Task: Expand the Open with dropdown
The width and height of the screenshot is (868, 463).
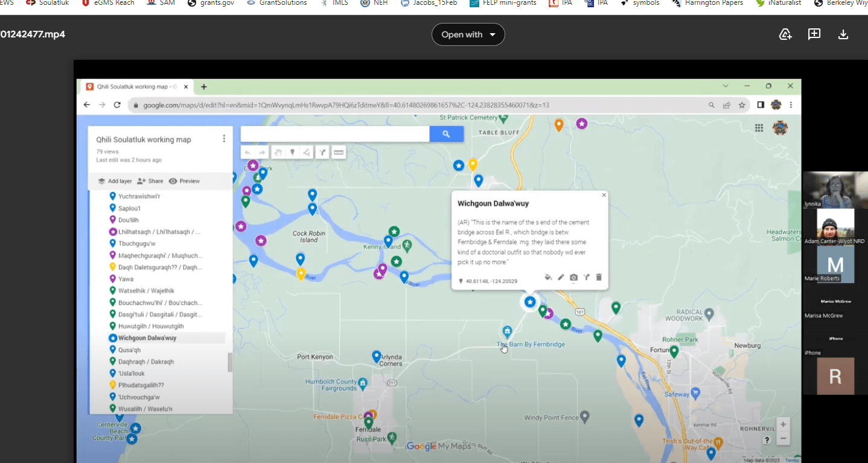Action: tap(468, 34)
